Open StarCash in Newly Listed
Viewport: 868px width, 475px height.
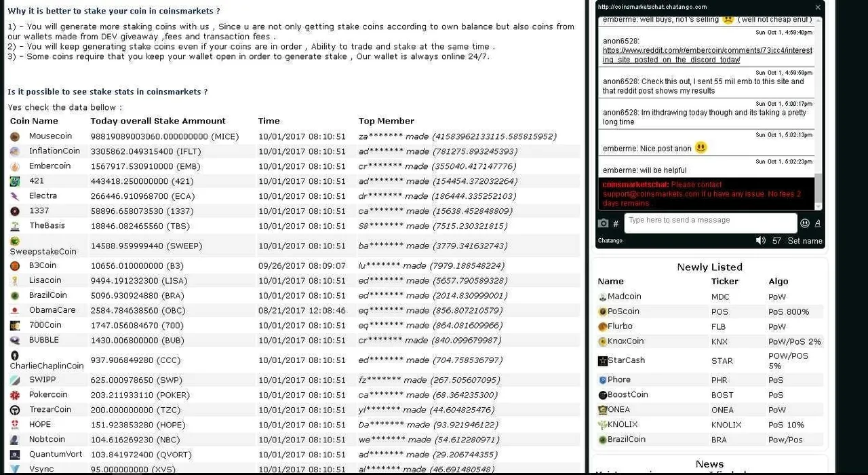click(x=626, y=360)
